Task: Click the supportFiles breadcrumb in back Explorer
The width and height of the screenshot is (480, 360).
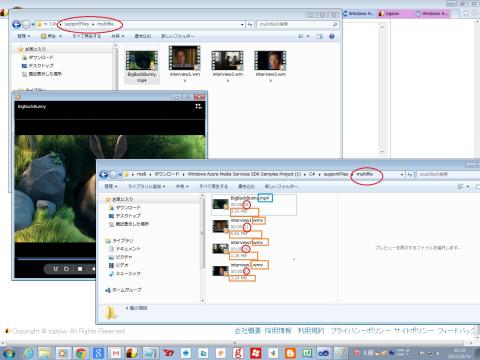Action: point(77,24)
